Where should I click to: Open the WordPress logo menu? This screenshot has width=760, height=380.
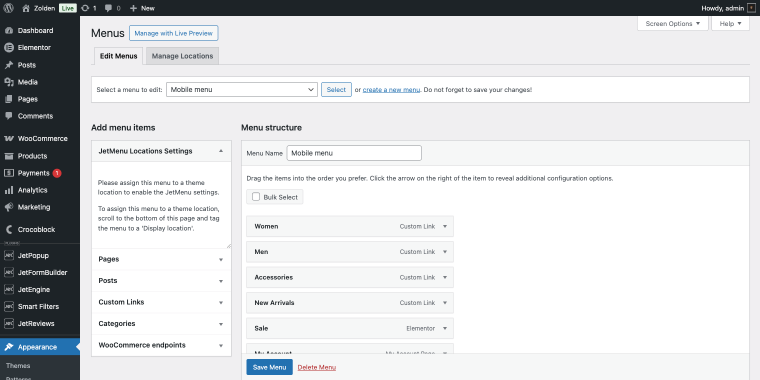[x=8, y=8]
